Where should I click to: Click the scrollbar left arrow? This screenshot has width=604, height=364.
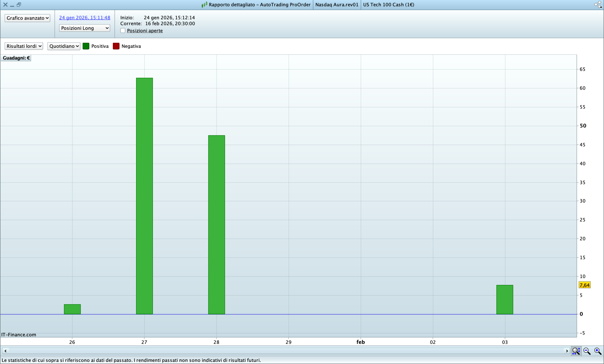[x=5, y=351]
